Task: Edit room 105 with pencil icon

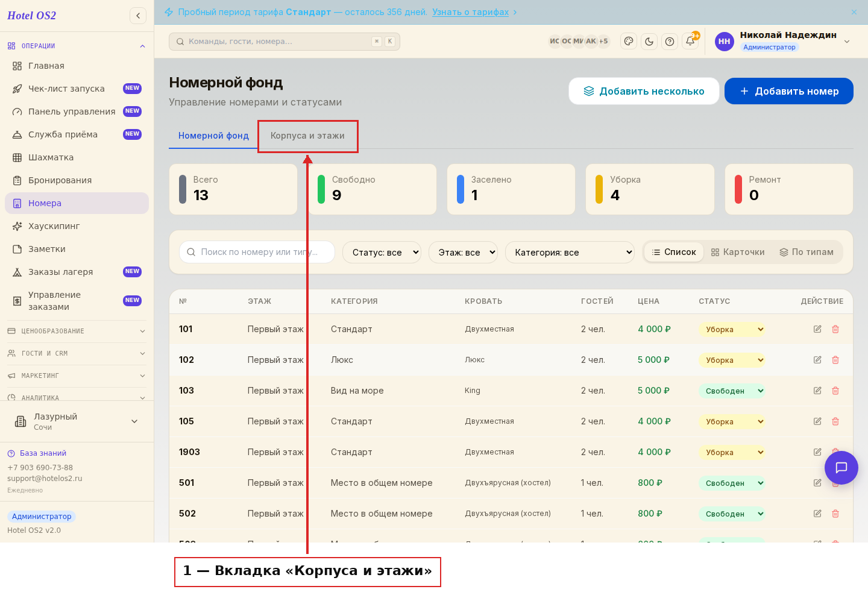Action: click(817, 421)
